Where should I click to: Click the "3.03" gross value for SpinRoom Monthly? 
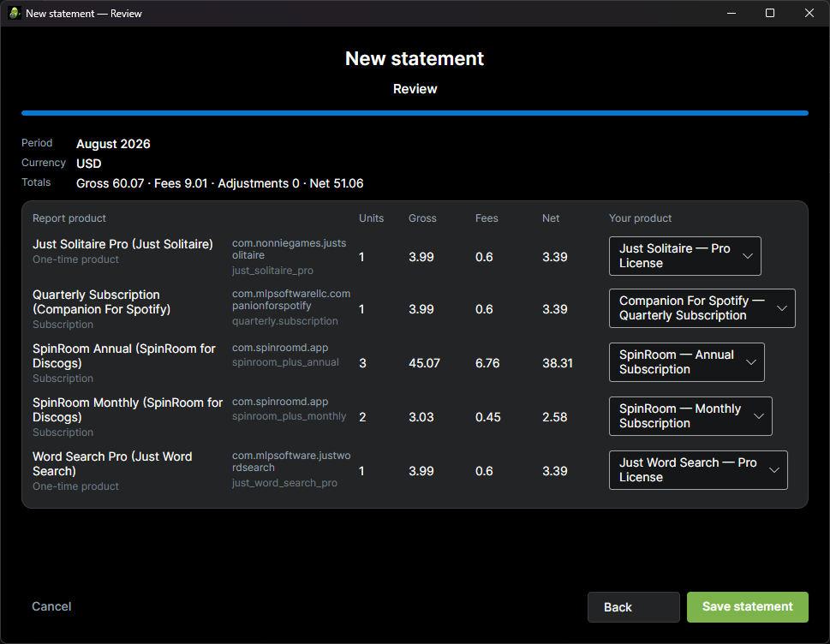click(x=421, y=417)
